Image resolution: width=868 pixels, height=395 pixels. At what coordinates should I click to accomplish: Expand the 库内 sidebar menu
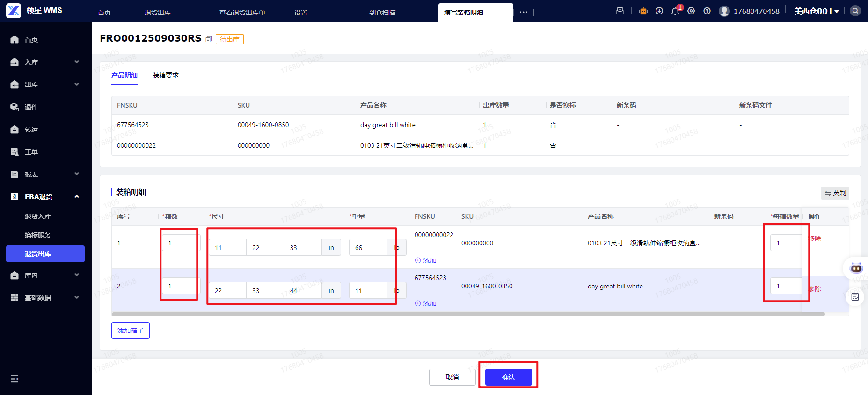tap(77, 275)
